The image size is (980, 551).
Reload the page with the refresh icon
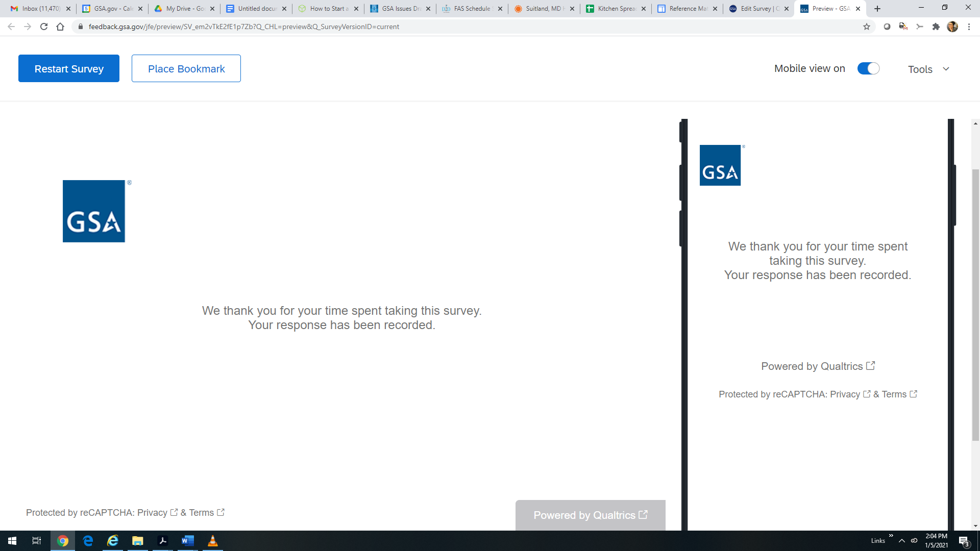44,27
